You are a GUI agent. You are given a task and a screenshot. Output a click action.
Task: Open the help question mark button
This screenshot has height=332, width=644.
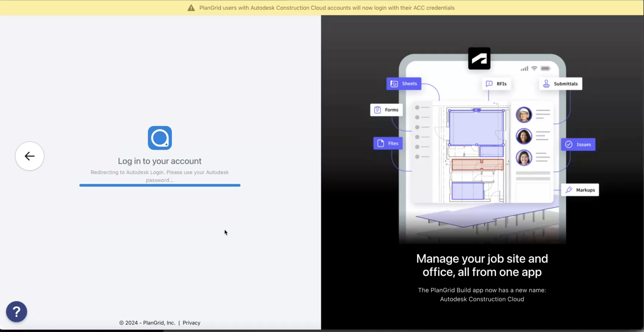(x=17, y=312)
